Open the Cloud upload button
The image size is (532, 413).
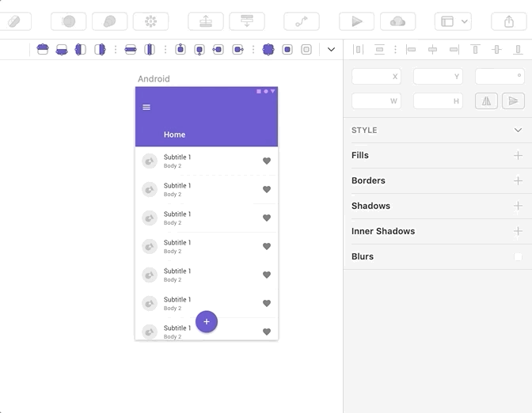[397, 21]
